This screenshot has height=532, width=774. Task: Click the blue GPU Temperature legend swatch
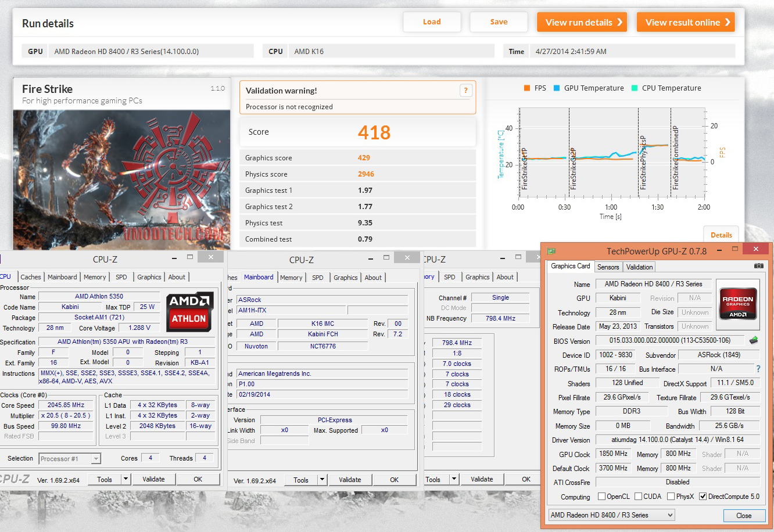pyautogui.click(x=557, y=88)
